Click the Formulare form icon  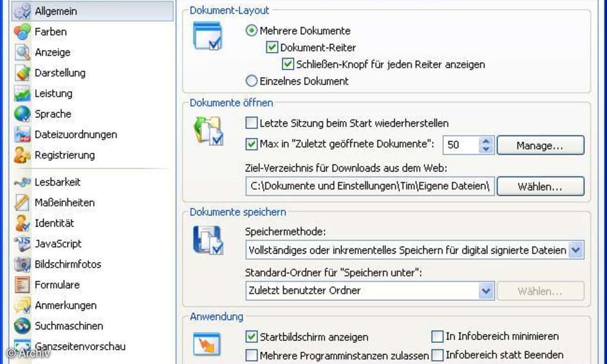pyautogui.click(x=22, y=285)
